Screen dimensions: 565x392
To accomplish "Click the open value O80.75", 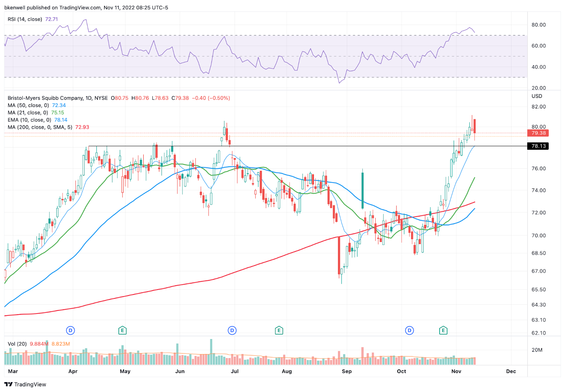I will pos(120,98).
